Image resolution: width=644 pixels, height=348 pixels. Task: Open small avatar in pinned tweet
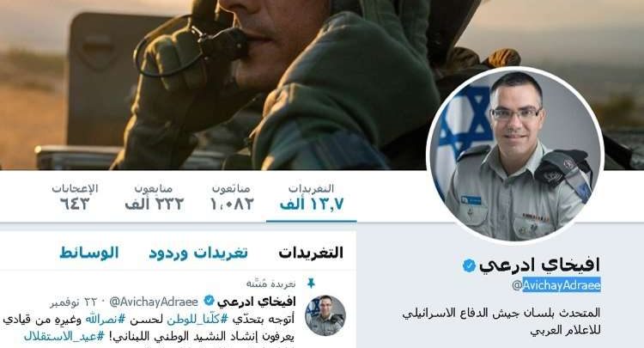325,315
